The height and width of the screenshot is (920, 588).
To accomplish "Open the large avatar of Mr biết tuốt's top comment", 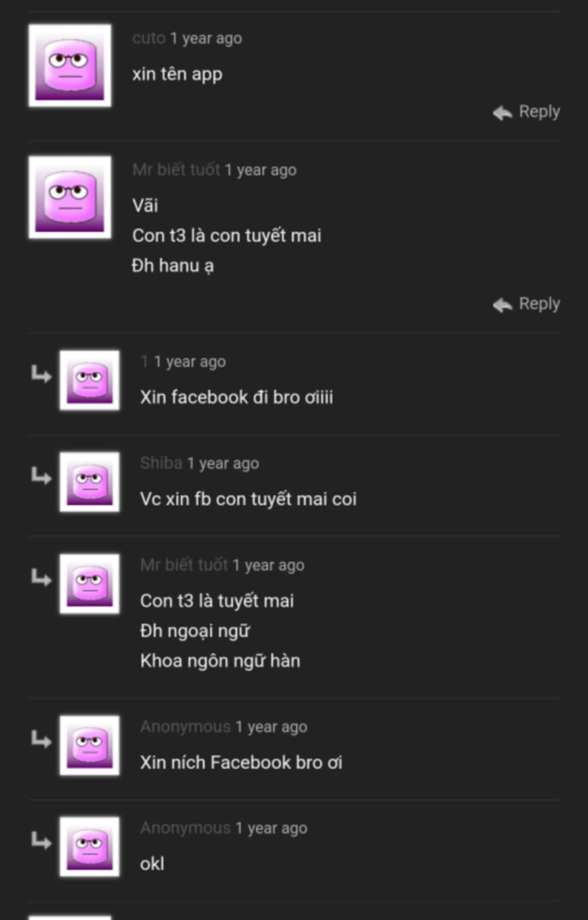I will (70, 197).
